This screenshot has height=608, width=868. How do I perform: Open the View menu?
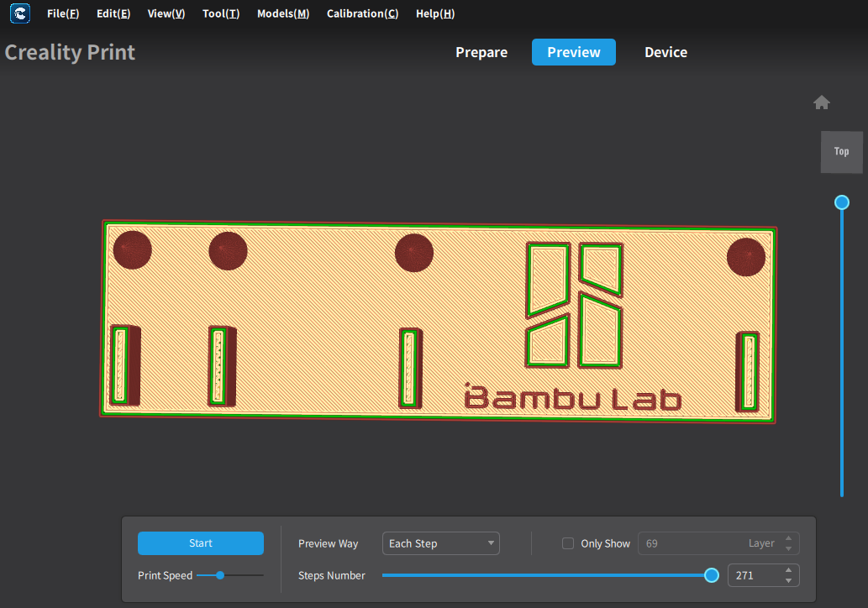pyautogui.click(x=166, y=13)
